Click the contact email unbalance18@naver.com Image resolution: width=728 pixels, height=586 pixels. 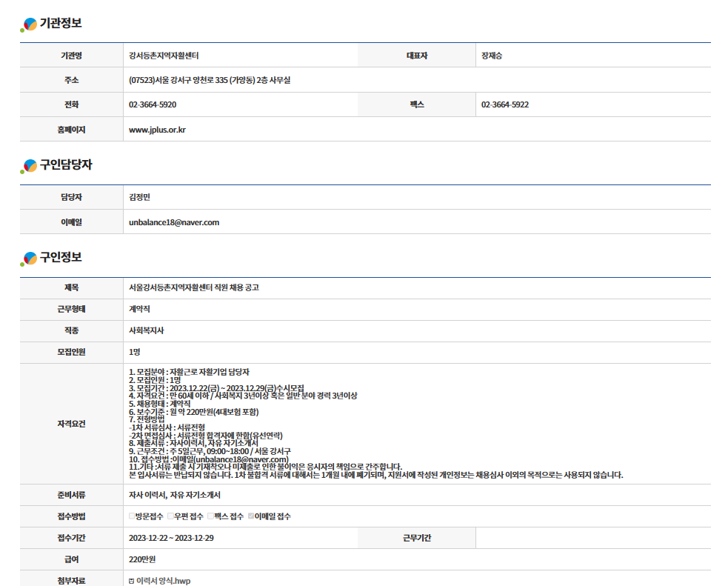[174, 222]
